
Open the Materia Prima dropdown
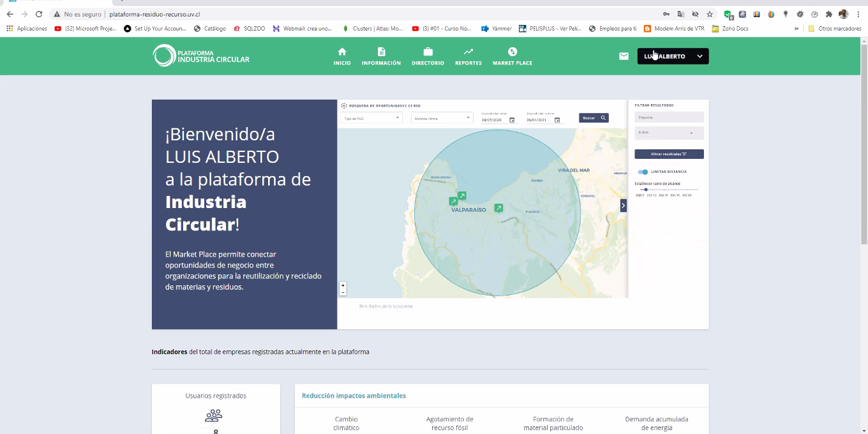(442, 118)
